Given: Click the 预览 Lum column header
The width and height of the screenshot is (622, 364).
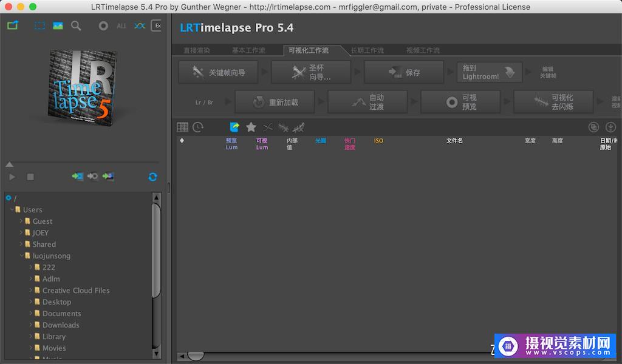Looking at the screenshot, I should (231, 144).
